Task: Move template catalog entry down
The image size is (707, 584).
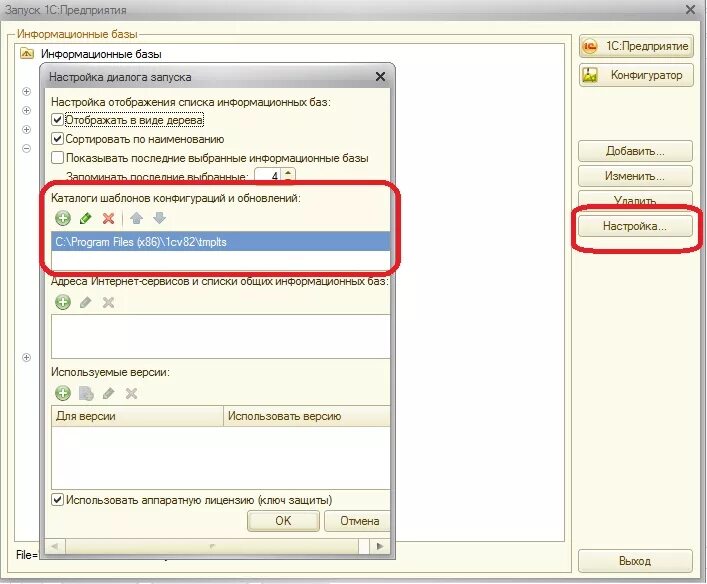Action: coord(160,218)
